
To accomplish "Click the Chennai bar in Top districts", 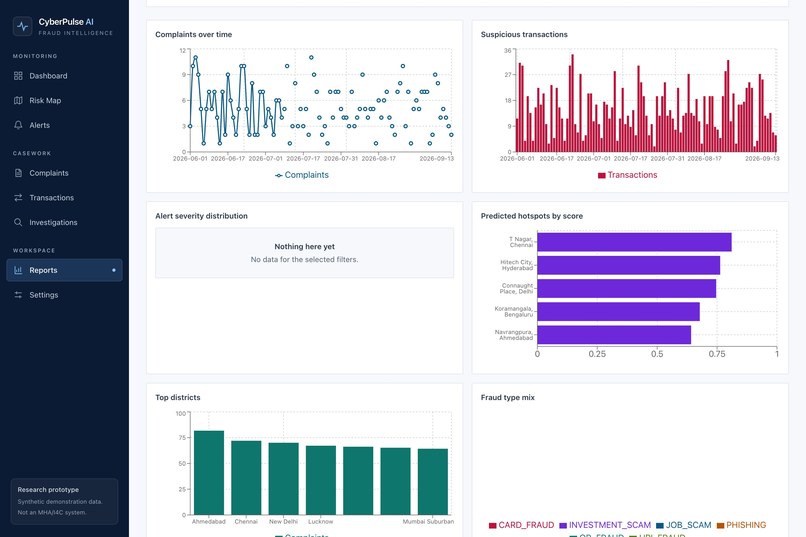I will click(246, 478).
